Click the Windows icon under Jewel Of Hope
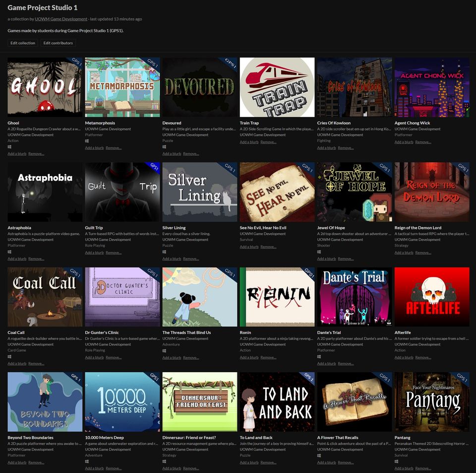The width and height of the screenshot is (476, 473). [319, 252]
